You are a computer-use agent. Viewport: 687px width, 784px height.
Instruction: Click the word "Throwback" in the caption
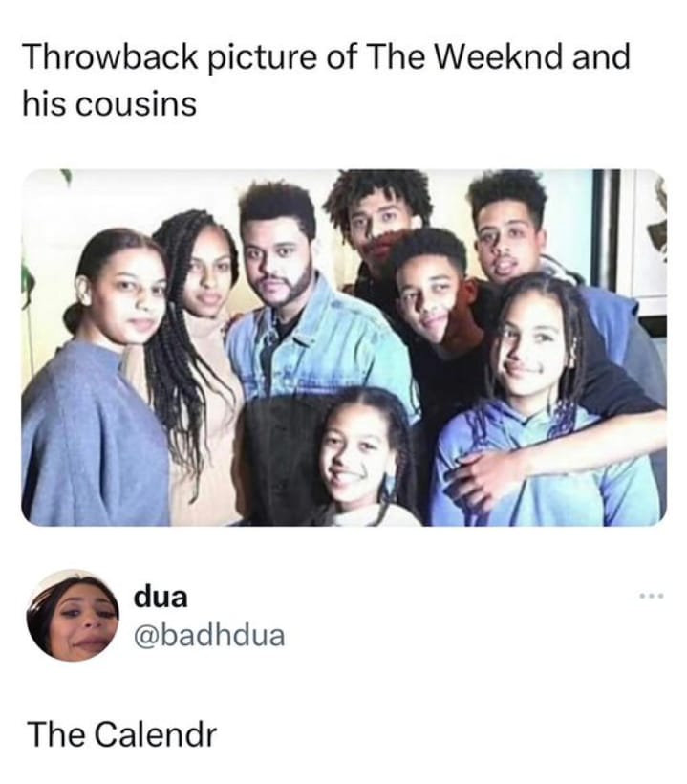tap(110, 57)
